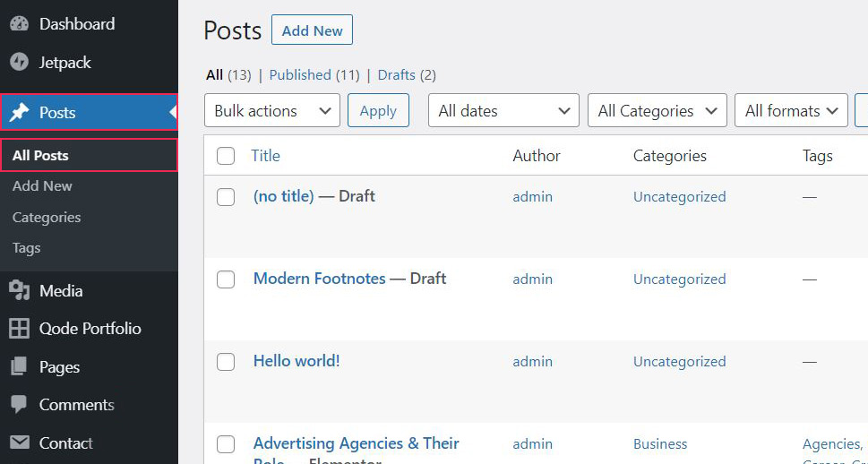Sort posts by the Title column header
This screenshot has width=868, height=464.
[x=266, y=156]
